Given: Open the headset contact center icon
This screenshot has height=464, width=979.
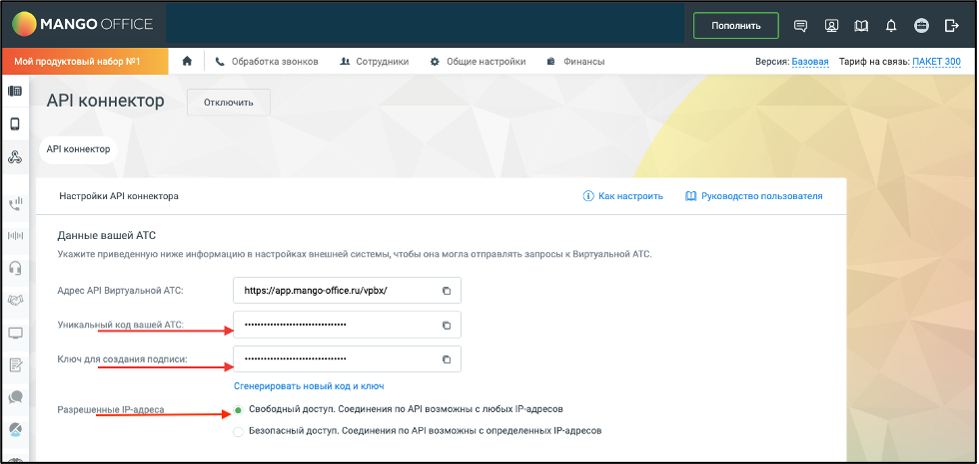Looking at the screenshot, I should point(15,268).
